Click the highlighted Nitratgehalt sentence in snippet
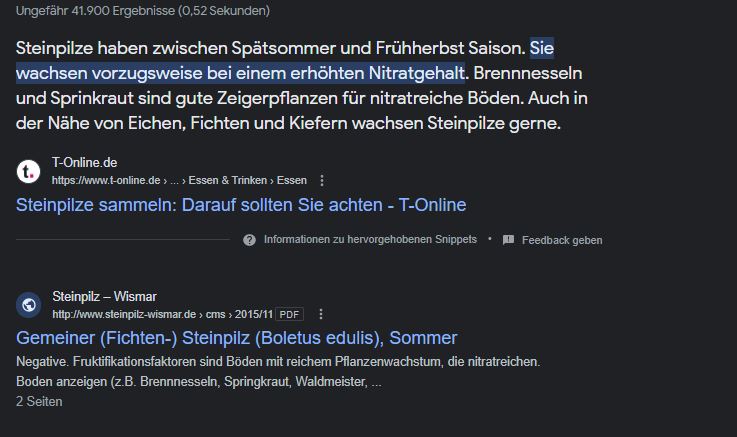 (240, 73)
